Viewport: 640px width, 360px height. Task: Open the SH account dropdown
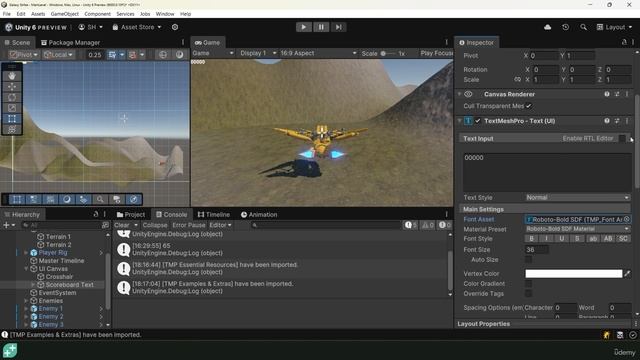click(91, 27)
